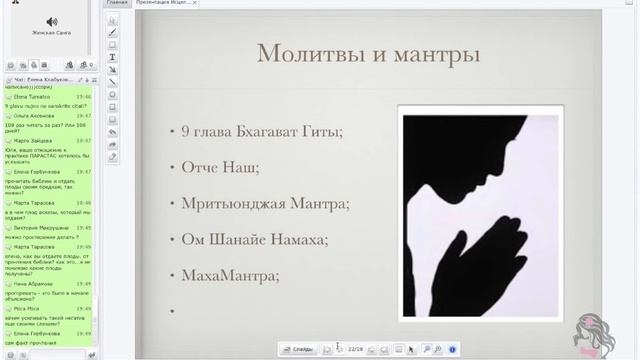
Task: Click into the chat message input field
Action: pyautogui.click(x=57, y=355)
